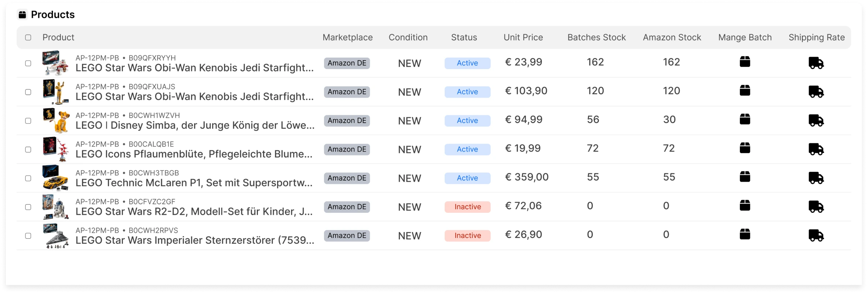The height and width of the screenshot is (294, 868).
Task: Click the Unit Price column header
Action: click(523, 37)
